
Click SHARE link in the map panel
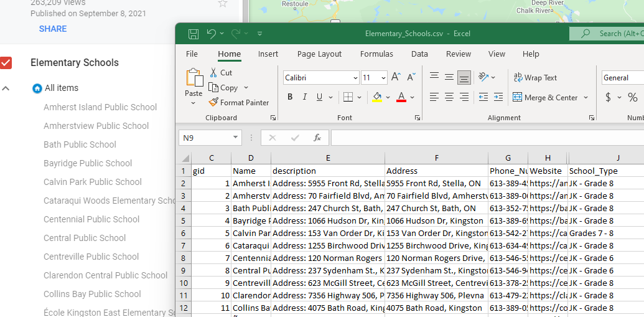click(x=53, y=29)
